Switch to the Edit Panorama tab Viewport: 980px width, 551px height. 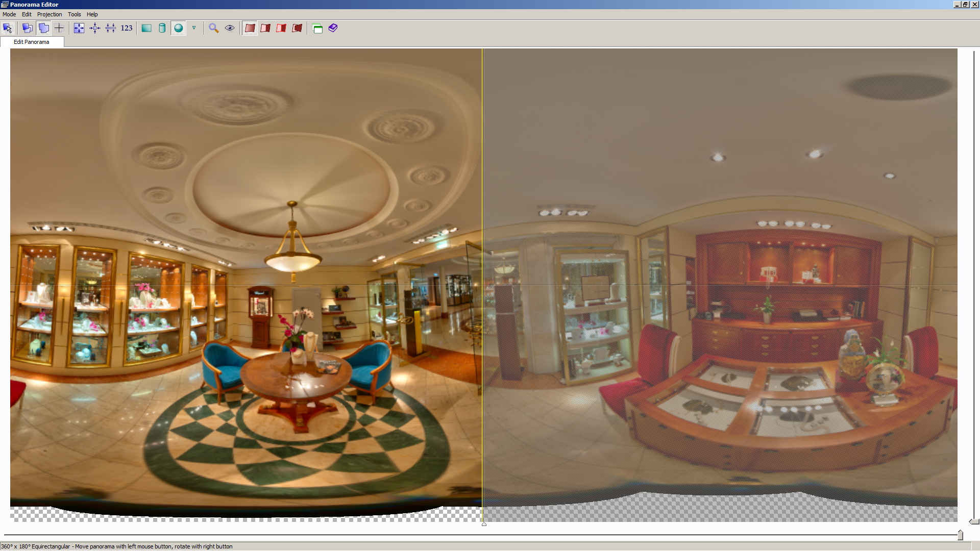[x=32, y=42]
